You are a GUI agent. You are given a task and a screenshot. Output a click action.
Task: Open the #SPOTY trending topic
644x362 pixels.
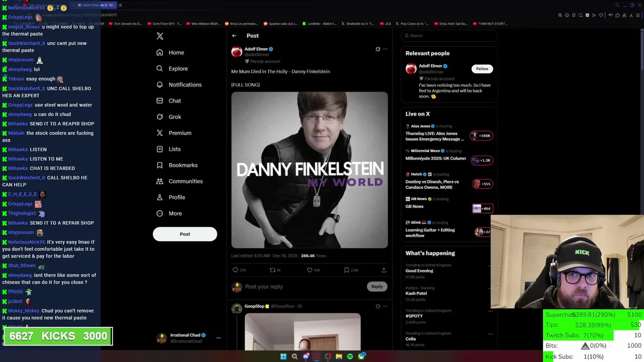414,316
